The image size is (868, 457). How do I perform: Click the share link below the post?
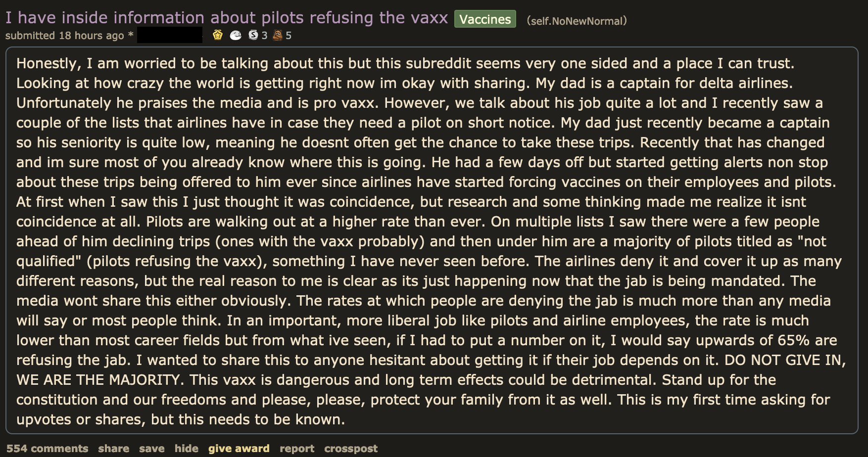coord(113,449)
